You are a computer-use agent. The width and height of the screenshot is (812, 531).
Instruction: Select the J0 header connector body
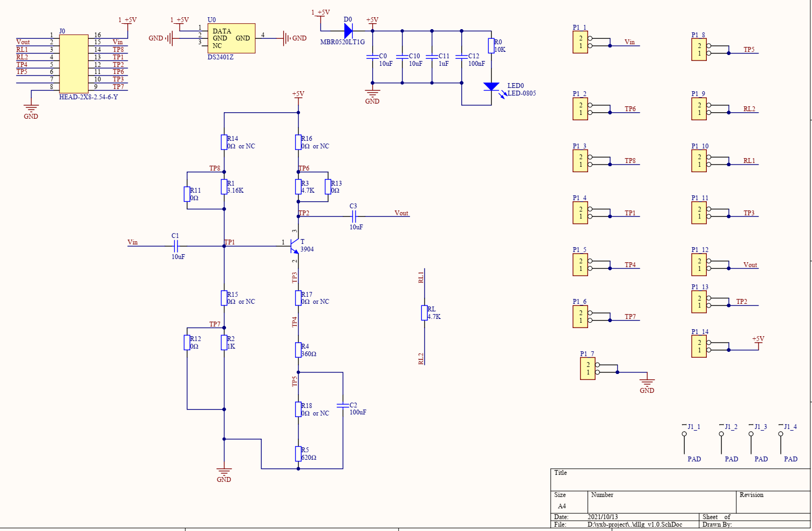coord(73,64)
